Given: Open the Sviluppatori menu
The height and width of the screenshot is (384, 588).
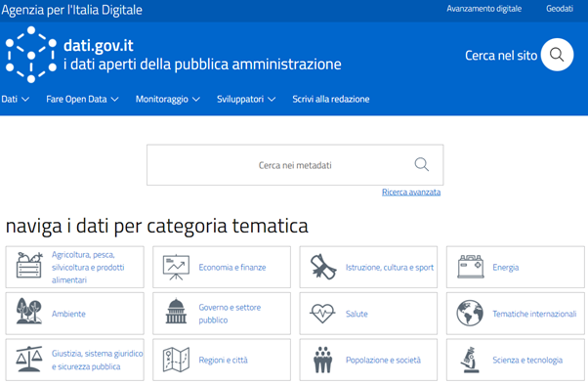Looking at the screenshot, I should pyautogui.click(x=240, y=99).
